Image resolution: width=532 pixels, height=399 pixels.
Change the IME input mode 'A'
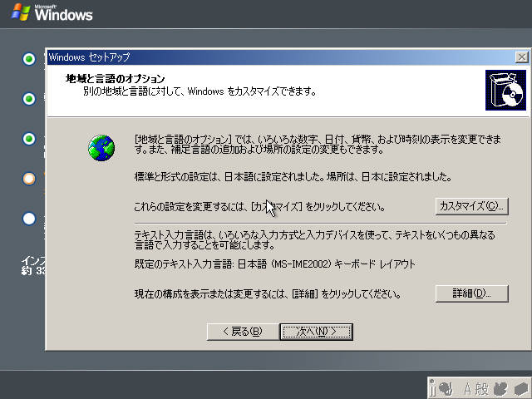click(467, 389)
